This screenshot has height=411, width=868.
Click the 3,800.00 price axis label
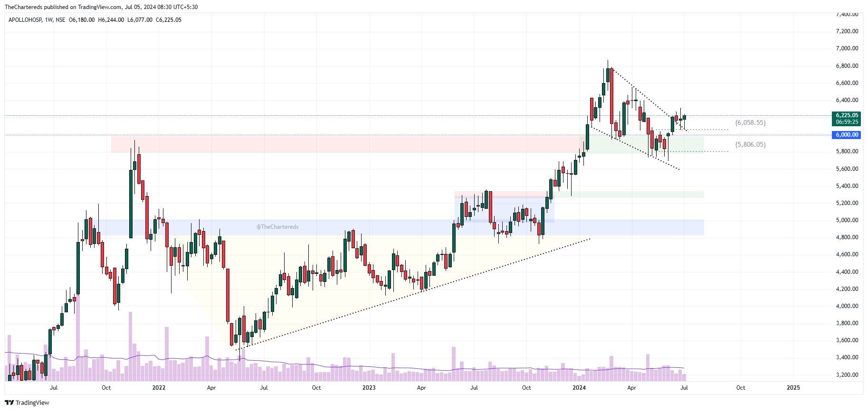pyautogui.click(x=847, y=323)
